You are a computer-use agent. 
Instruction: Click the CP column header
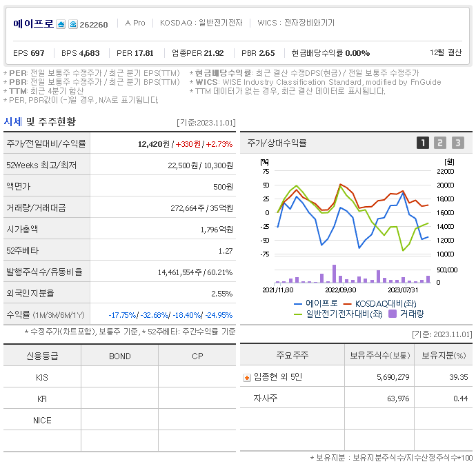point(197,356)
